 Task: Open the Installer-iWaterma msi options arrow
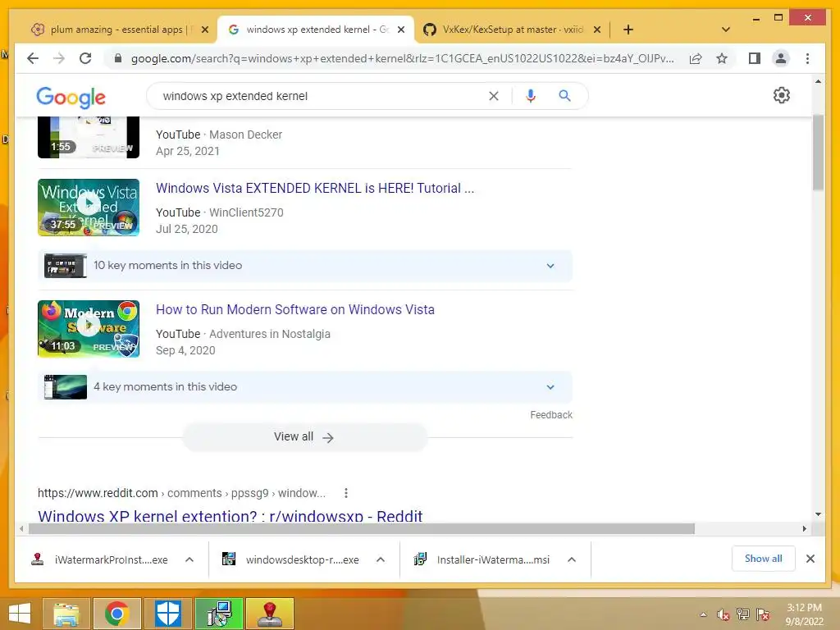coord(572,559)
